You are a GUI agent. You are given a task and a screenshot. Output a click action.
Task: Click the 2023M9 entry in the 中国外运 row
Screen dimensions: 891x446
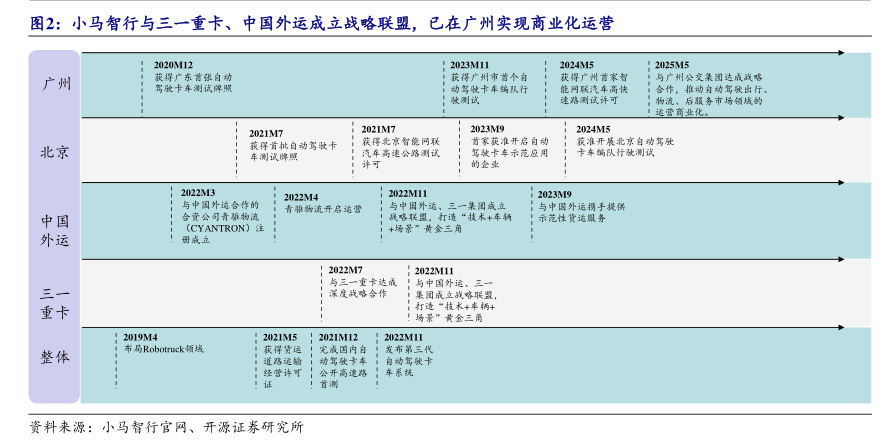coord(581,205)
